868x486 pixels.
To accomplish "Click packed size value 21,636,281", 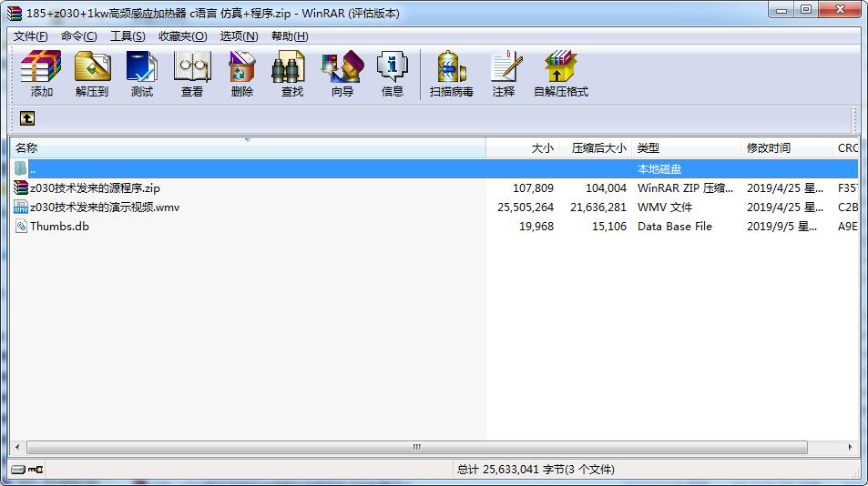I will tap(598, 208).
